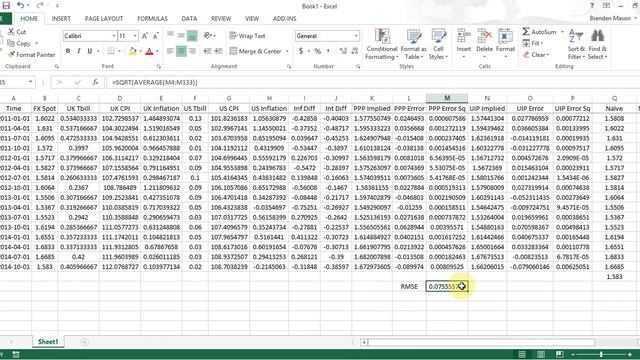
Task: Click the Orientation text angle icon
Action: (x=208, y=36)
